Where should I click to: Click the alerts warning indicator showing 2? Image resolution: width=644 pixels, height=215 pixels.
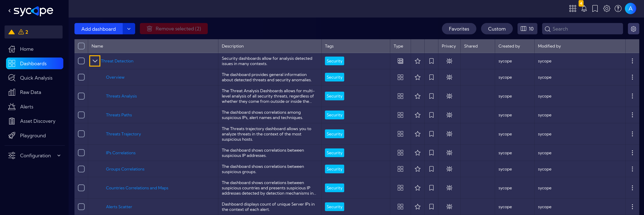point(33,32)
